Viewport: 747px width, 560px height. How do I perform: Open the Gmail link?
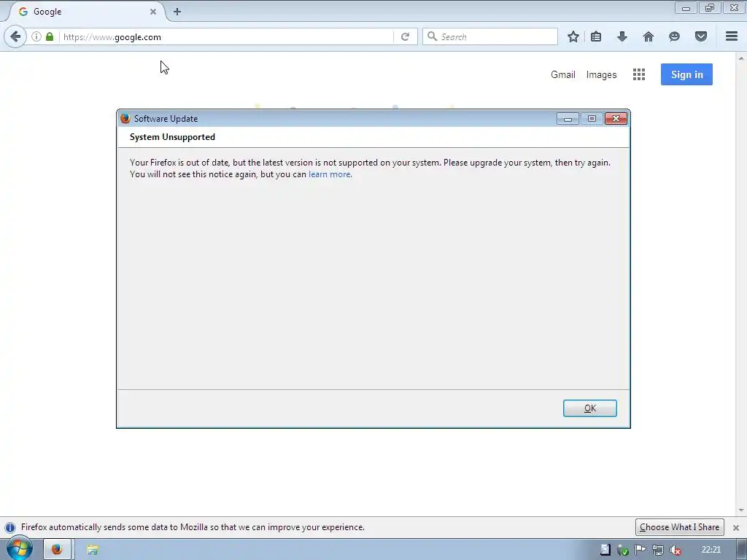click(x=562, y=75)
